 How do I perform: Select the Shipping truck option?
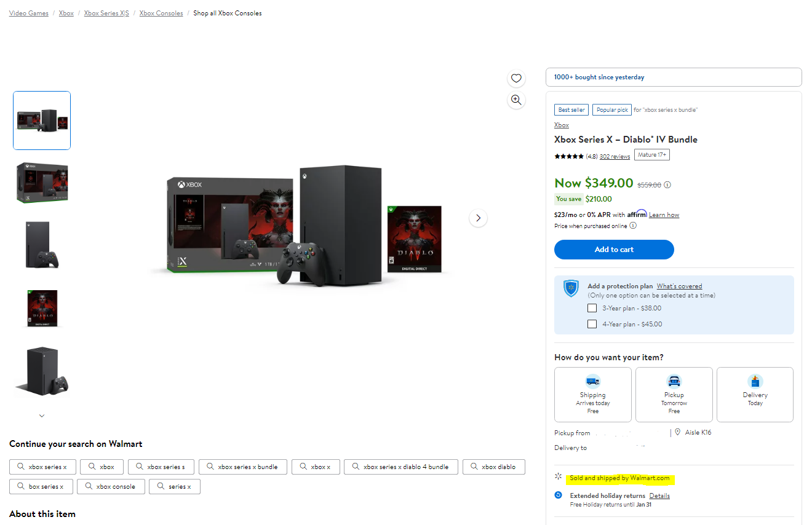click(x=592, y=394)
